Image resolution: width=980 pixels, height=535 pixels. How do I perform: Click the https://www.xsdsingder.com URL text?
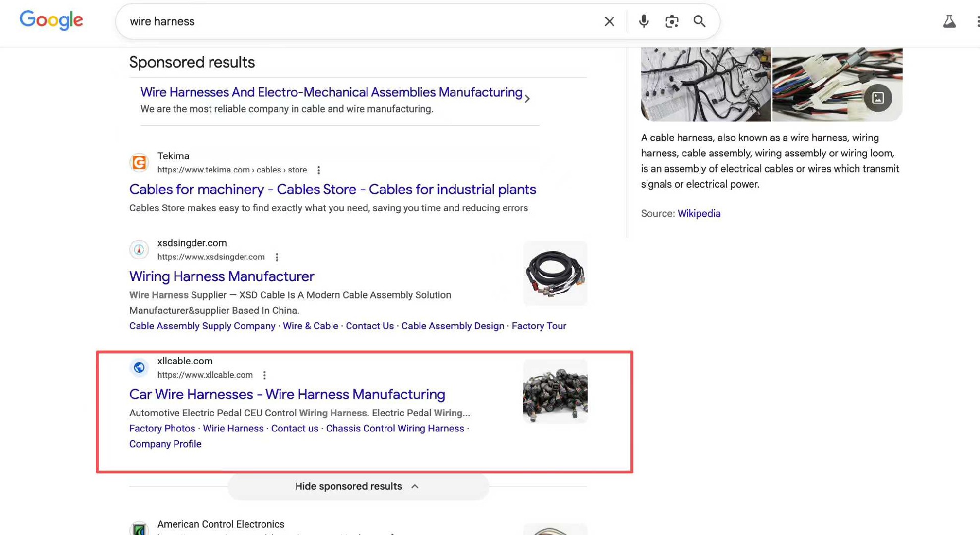pyautogui.click(x=211, y=257)
